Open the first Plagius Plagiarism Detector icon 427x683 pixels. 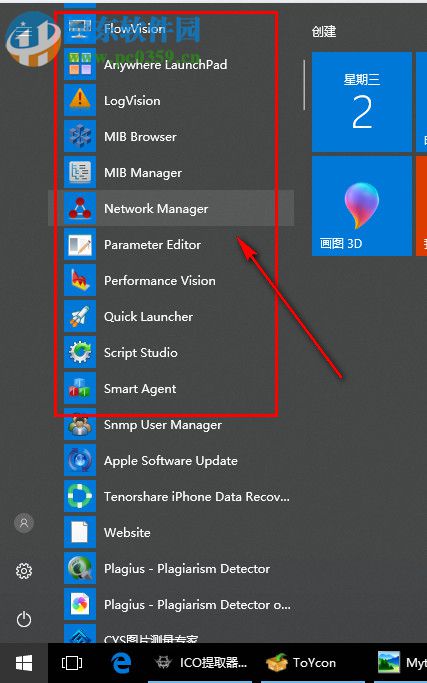coord(80,568)
